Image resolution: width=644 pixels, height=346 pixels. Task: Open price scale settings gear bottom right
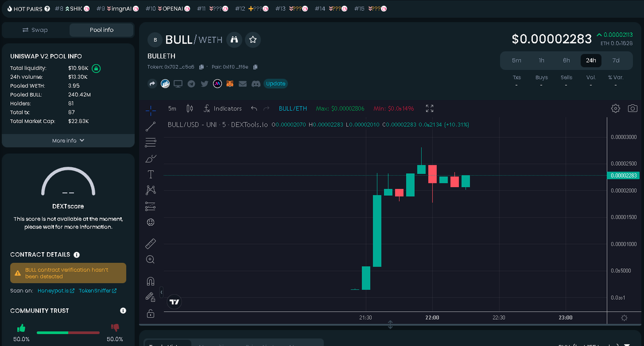click(624, 318)
